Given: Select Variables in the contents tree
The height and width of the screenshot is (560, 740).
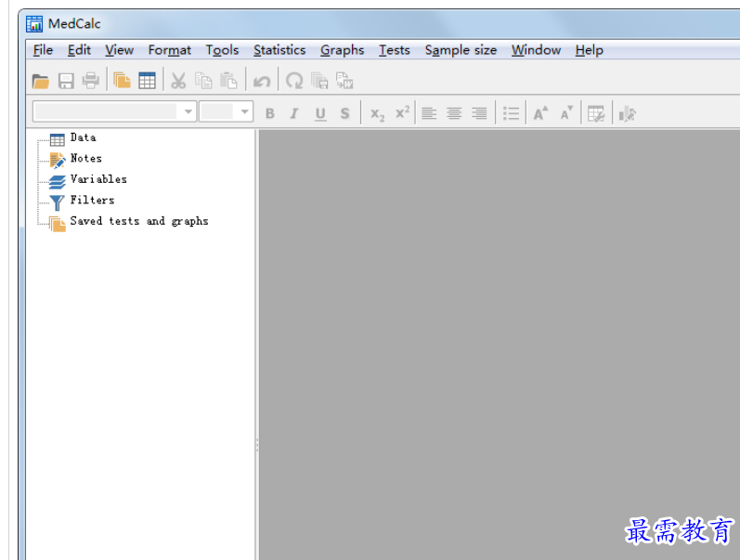Looking at the screenshot, I should coord(98,179).
